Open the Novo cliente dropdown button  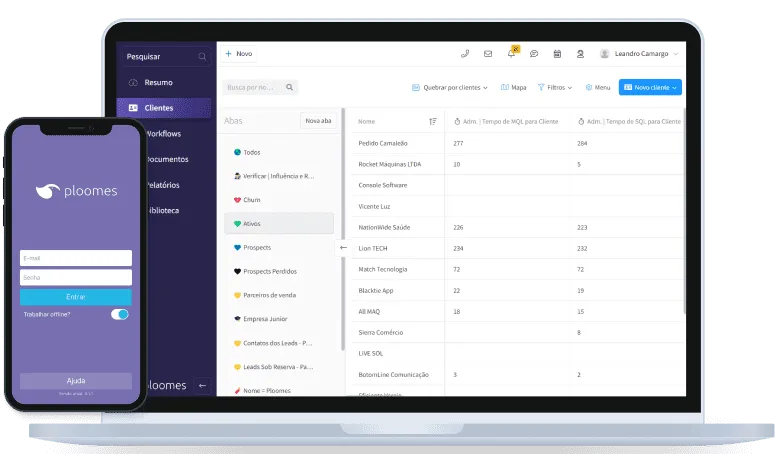[x=650, y=88]
